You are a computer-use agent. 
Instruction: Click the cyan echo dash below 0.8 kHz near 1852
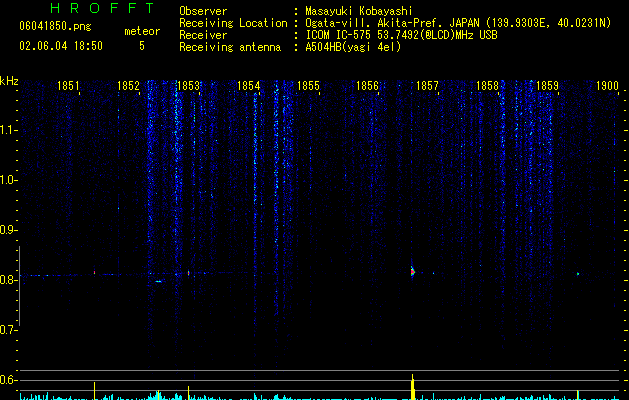(158, 281)
